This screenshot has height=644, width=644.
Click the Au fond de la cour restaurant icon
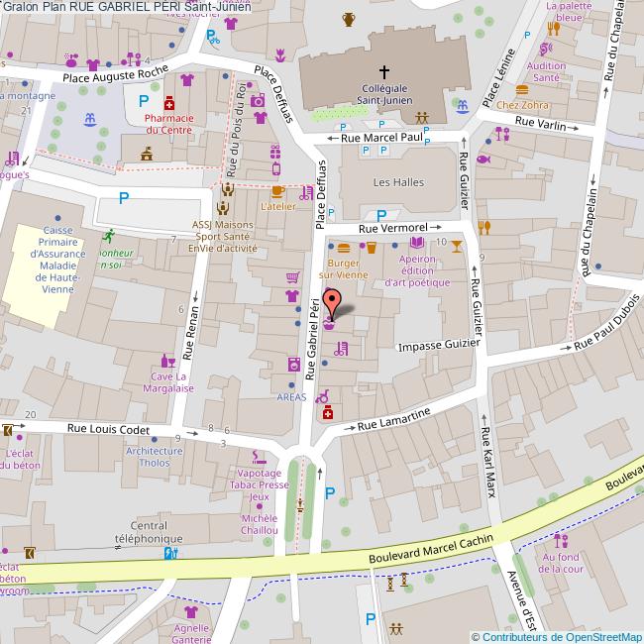coord(561,541)
